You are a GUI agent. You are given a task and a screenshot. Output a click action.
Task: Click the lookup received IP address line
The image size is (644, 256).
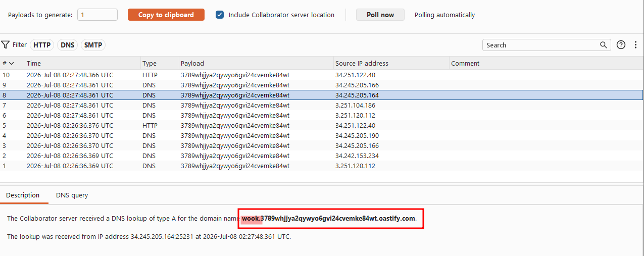point(149,236)
